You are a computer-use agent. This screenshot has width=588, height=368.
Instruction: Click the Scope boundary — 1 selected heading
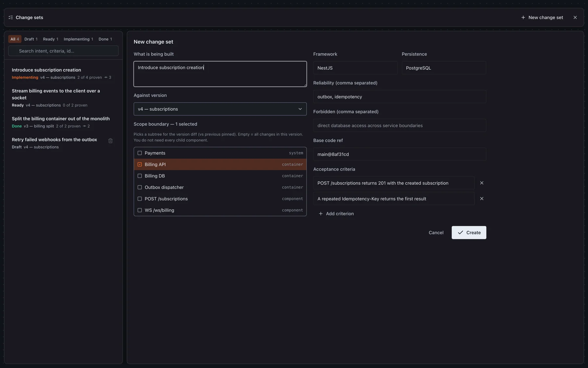(x=165, y=124)
